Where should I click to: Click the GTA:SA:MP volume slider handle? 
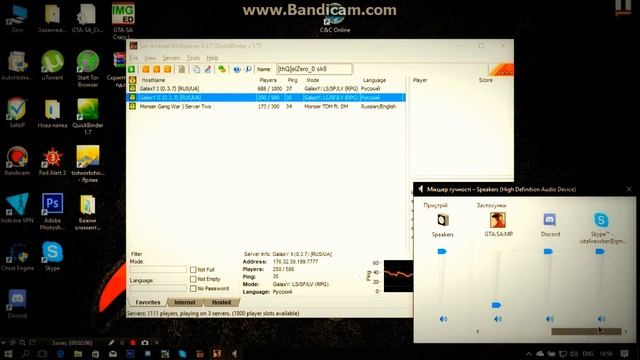point(496,305)
